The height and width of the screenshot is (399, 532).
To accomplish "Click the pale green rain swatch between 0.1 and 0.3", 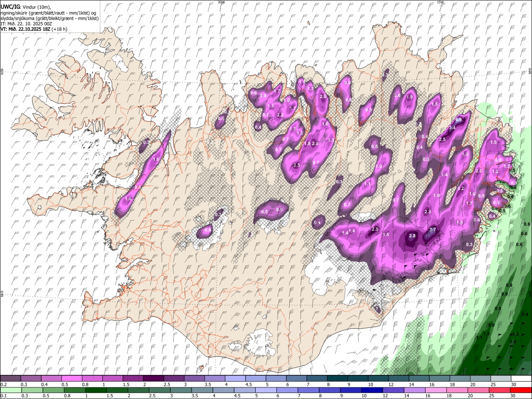I will (10, 390).
